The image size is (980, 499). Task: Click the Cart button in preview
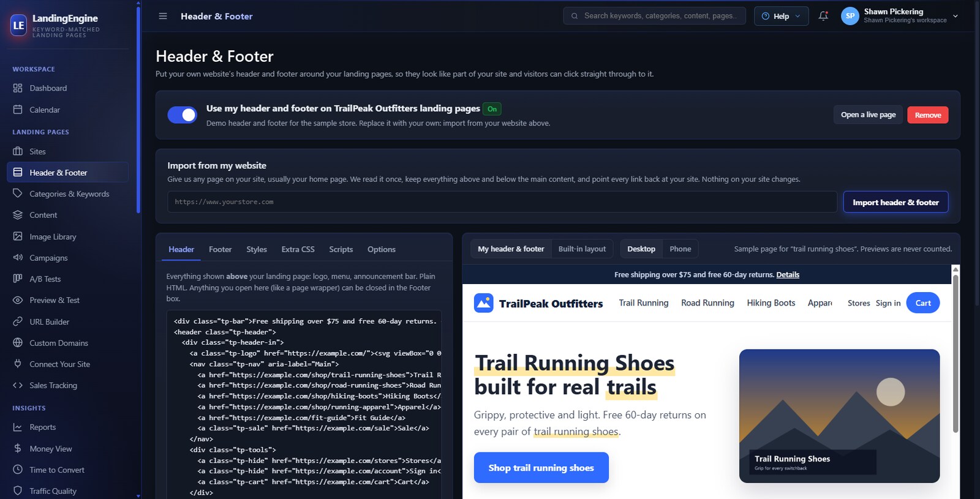[923, 303]
